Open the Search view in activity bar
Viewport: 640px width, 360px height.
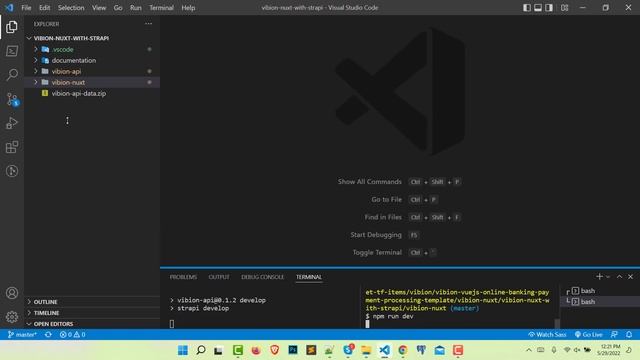click(12, 75)
